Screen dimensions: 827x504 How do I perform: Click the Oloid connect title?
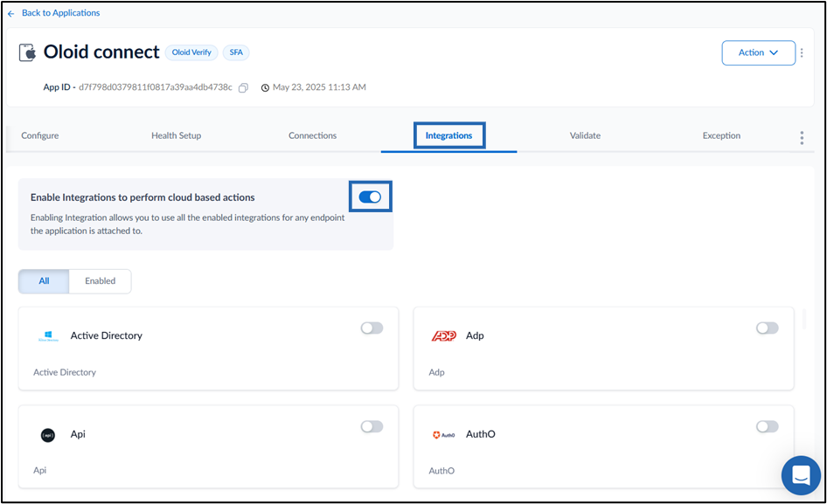(x=101, y=52)
